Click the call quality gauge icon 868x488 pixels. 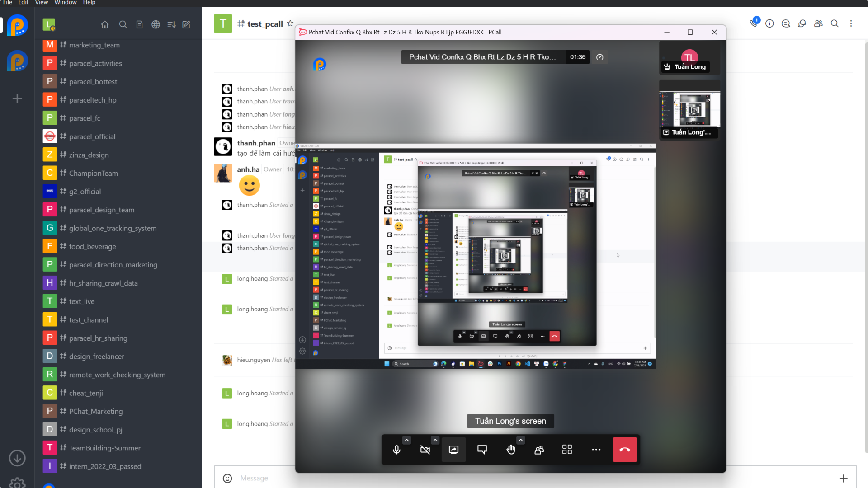pyautogui.click(x=600, y=57)
